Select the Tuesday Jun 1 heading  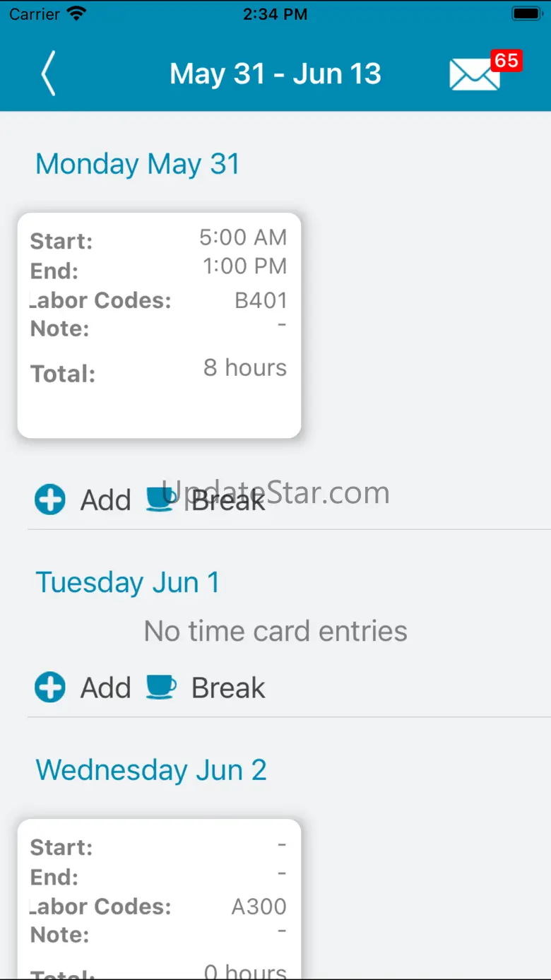click(x=128, y=583)
